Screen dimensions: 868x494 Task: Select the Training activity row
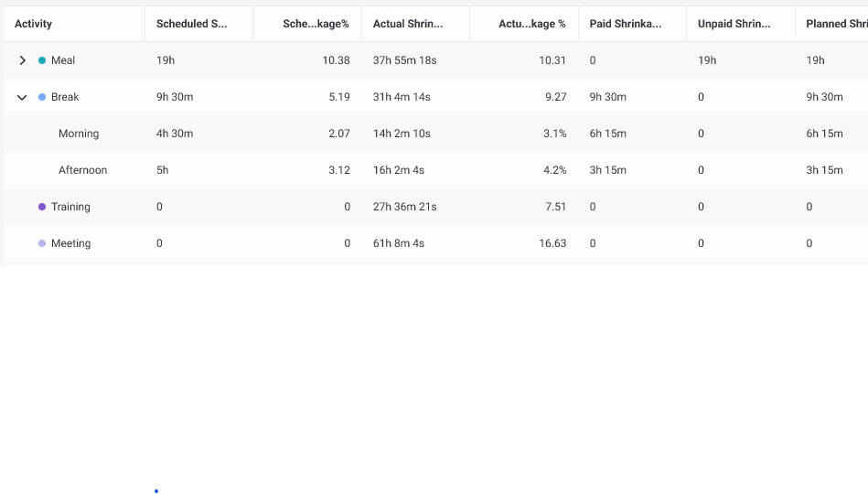tap(70, 207)
